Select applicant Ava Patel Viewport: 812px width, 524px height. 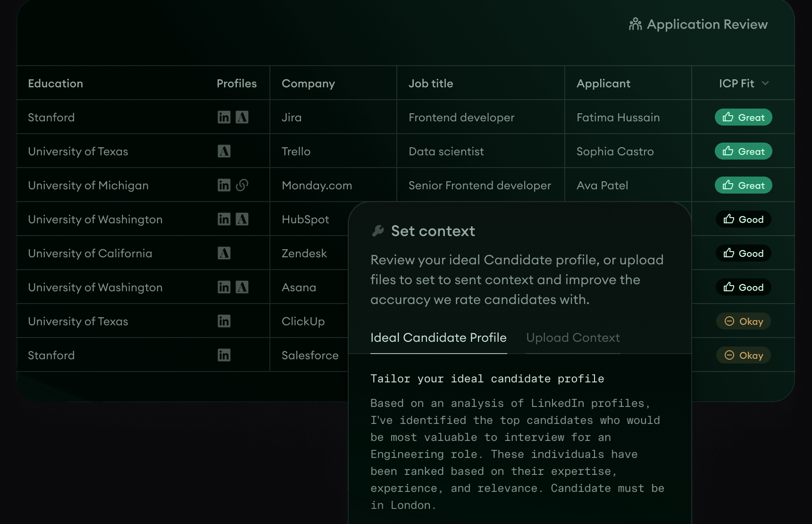[x=602, y=185]
